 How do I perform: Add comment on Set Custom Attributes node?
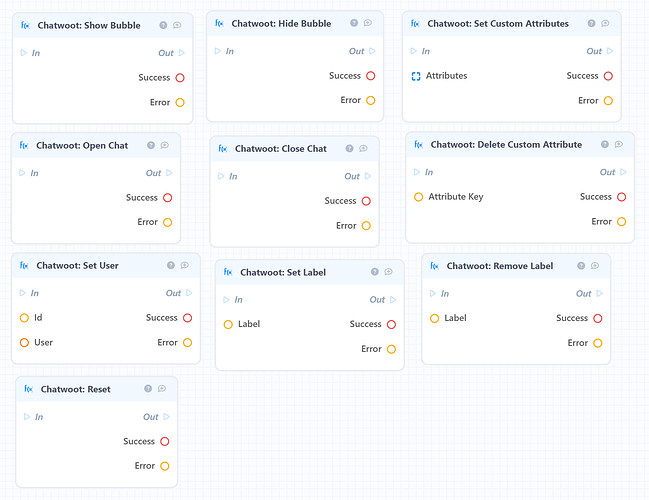pyautogui.click(x=605, y=23)
